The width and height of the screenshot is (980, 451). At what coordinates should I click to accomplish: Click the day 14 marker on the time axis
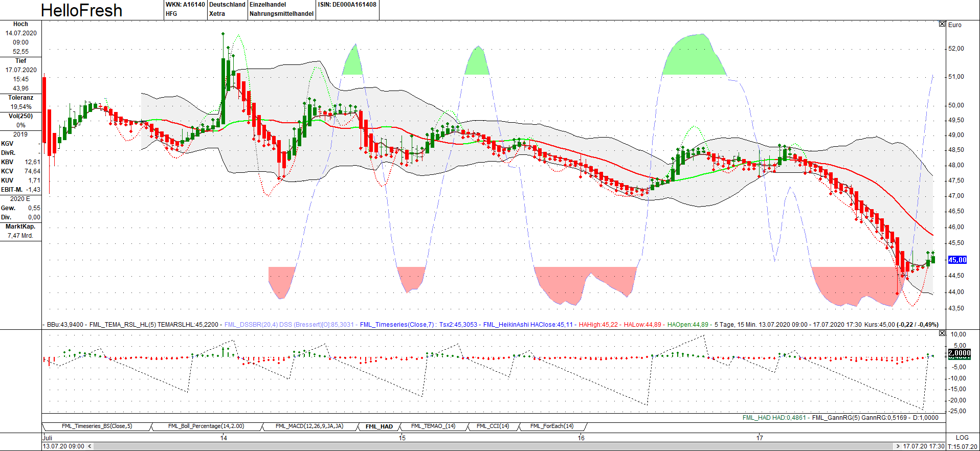(224, 438)
